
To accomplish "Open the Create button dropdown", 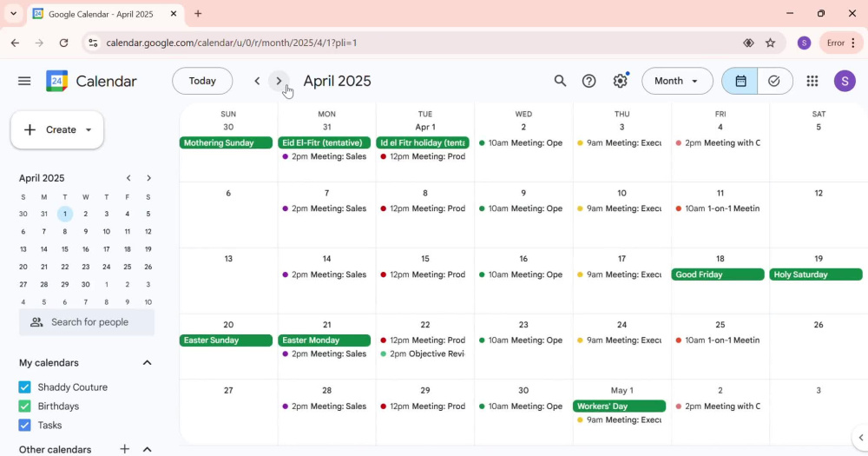I will pyautogui.click(x=89, y=129).
